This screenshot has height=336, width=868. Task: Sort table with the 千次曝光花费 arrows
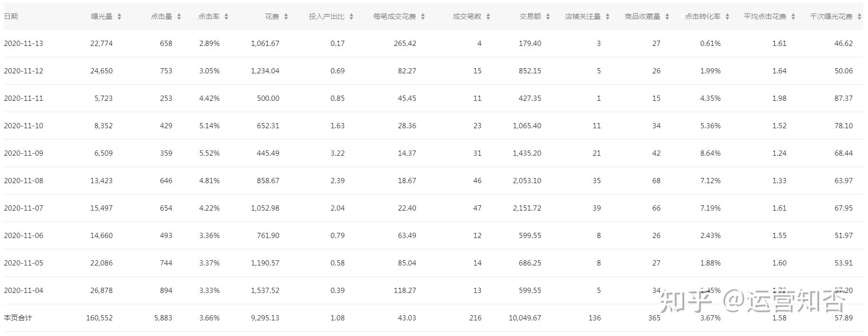coord(859,17)
